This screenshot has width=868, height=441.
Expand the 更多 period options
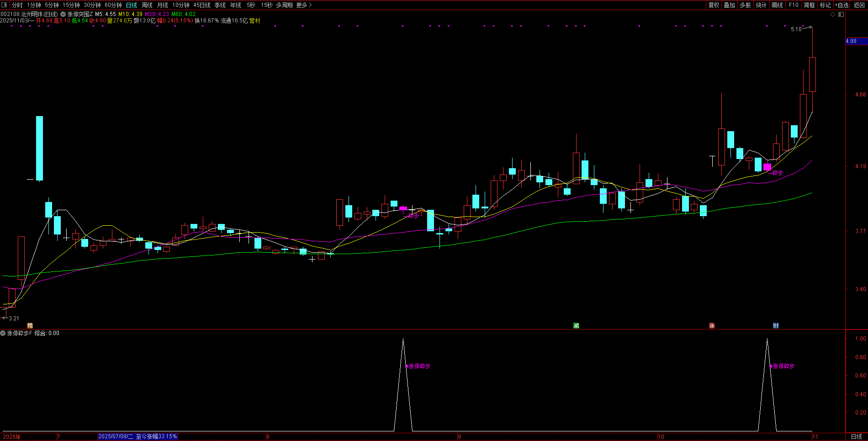click(304, 5)
